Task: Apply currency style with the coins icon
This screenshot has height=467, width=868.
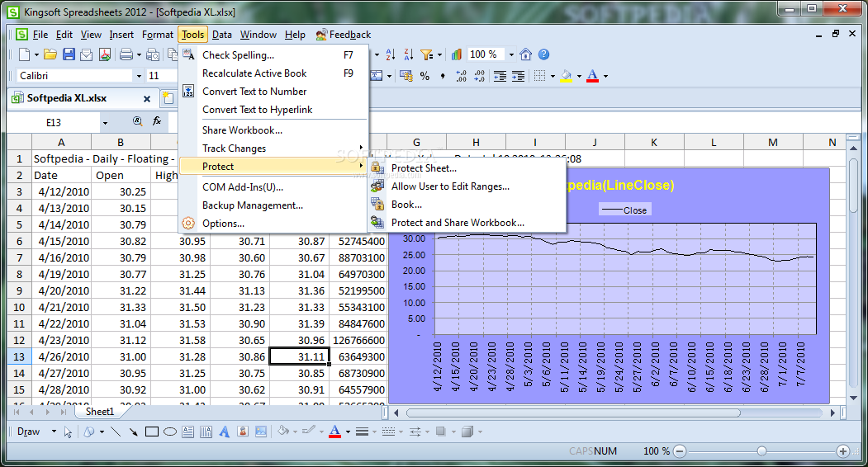Action: pos(406,76)
